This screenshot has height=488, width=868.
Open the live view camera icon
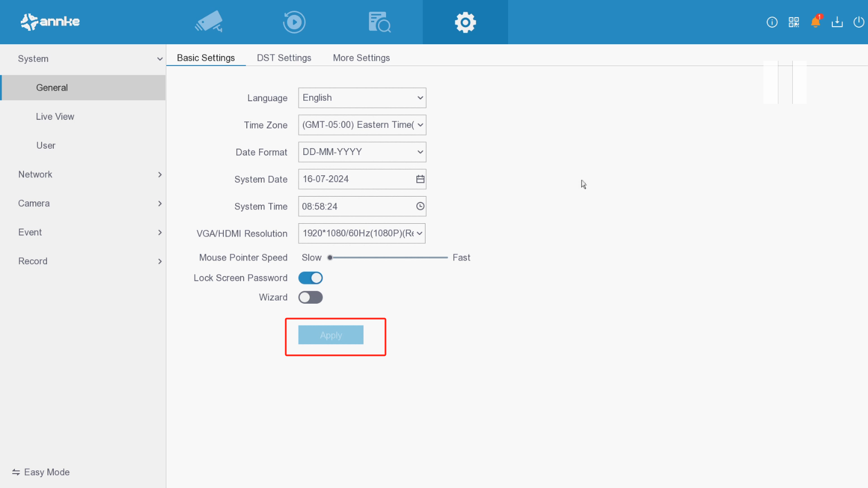point(209,22)
